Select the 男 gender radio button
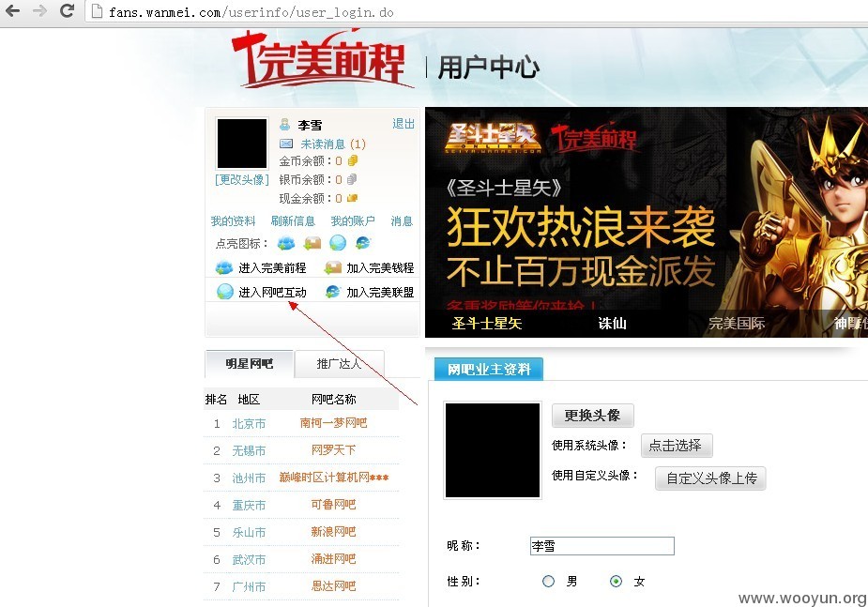This screenshot has height=607, width=868. click(548, 581)
